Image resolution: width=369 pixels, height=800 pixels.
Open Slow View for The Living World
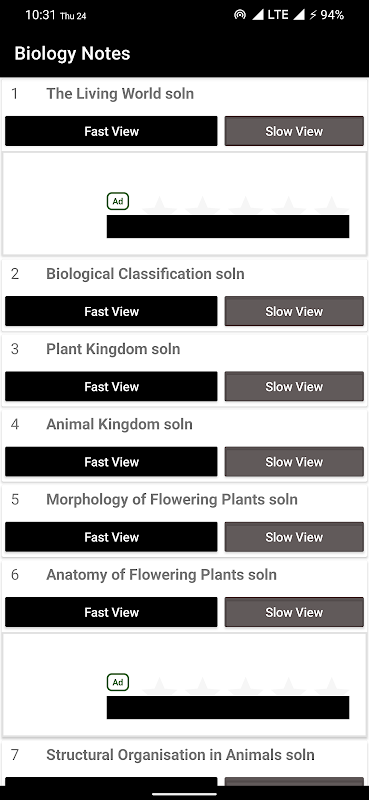294,131
